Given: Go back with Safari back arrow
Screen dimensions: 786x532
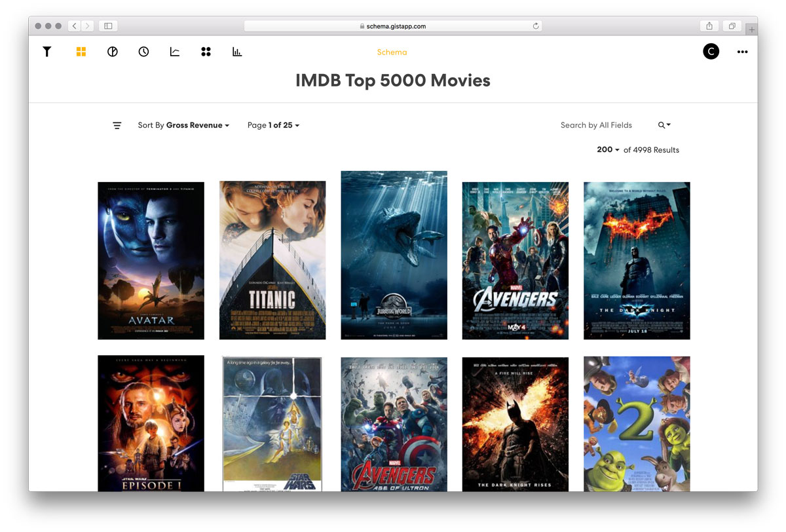Looking at the screenshot, I should click(75, 26).
